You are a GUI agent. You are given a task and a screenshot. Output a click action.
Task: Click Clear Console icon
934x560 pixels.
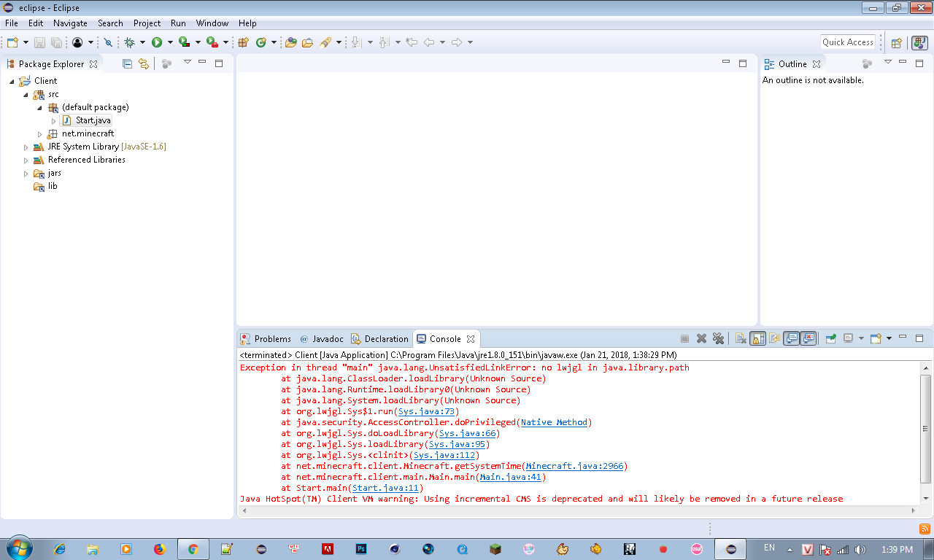click(x=740, y=338)
